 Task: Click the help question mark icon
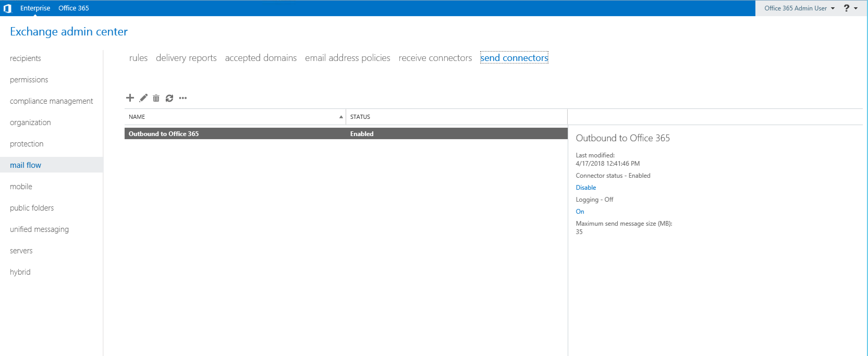tap(846, 8)
